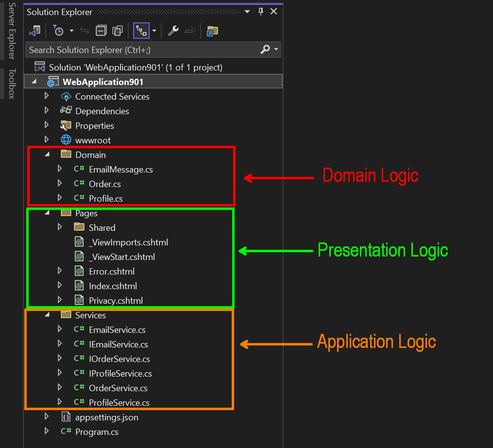Screen dimensions: 493x448
Task: Click the wwwroot globe icon
Action: pos(66,139)
